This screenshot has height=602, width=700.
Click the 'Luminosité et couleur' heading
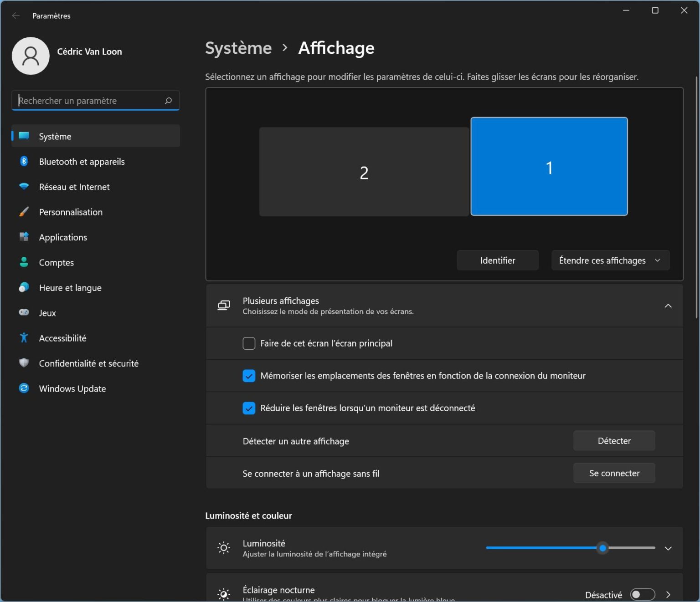coord(248,515)
